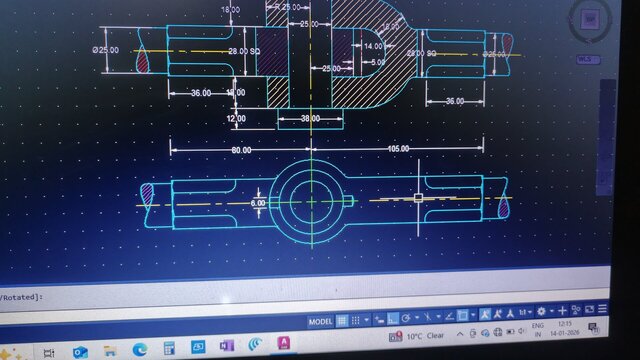Open isometric drafting plane dropdown
This screenshot has height=360, width=640.
click(x=438, y=316)
